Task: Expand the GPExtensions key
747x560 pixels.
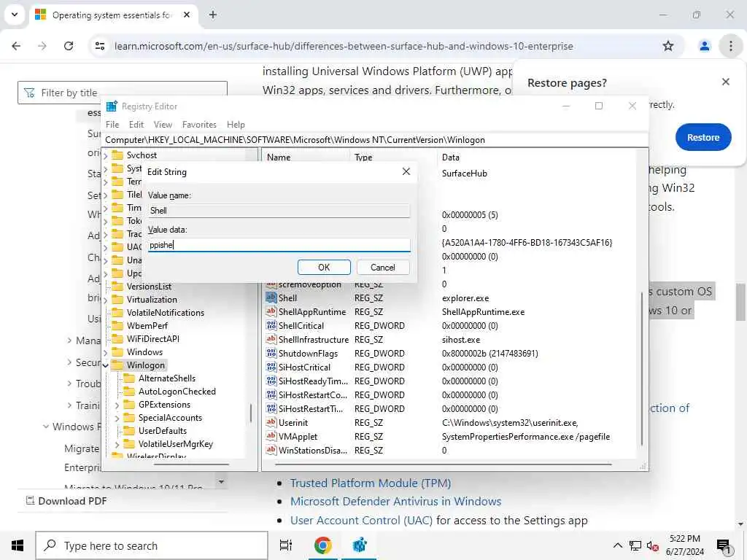Action: pos(117,405)
